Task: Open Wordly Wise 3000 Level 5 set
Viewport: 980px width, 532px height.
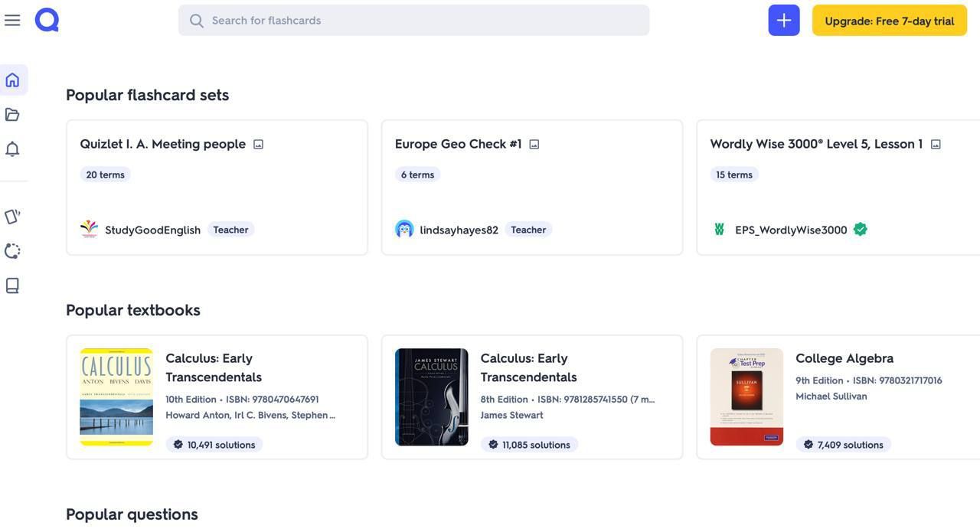Action: pos(815,144)
